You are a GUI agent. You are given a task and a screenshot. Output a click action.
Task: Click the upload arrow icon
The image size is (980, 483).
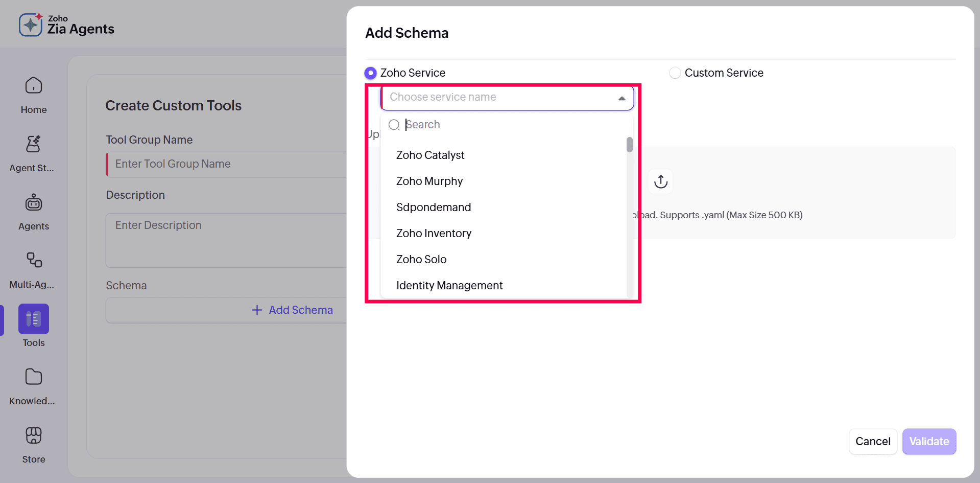click(x=661, y=181)
